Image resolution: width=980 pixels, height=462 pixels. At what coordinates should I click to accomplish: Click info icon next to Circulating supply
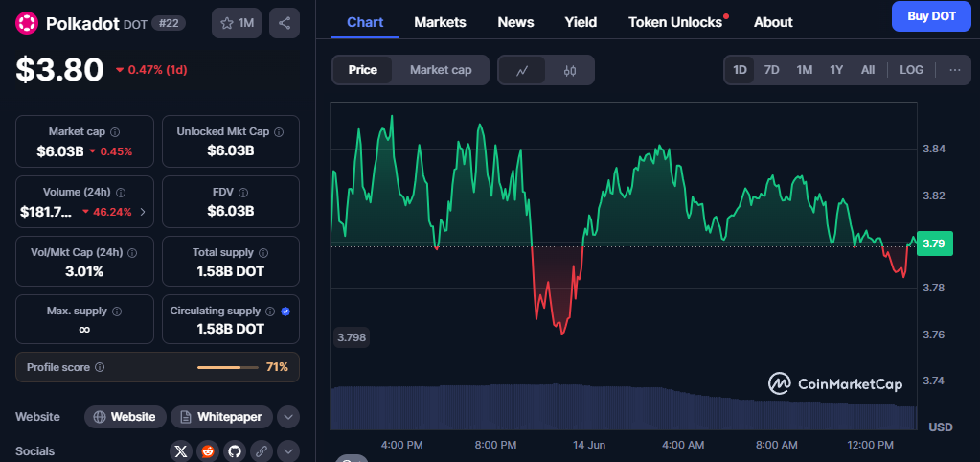(x=270, y=311)
